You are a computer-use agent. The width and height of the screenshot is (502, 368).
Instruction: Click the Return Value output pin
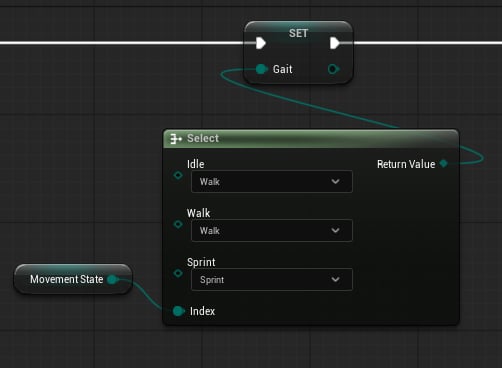point(444,163)
